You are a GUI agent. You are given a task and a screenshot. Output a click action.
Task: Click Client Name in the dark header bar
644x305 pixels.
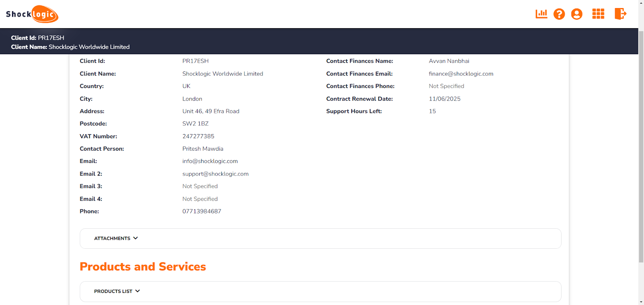tap(70, 47)
